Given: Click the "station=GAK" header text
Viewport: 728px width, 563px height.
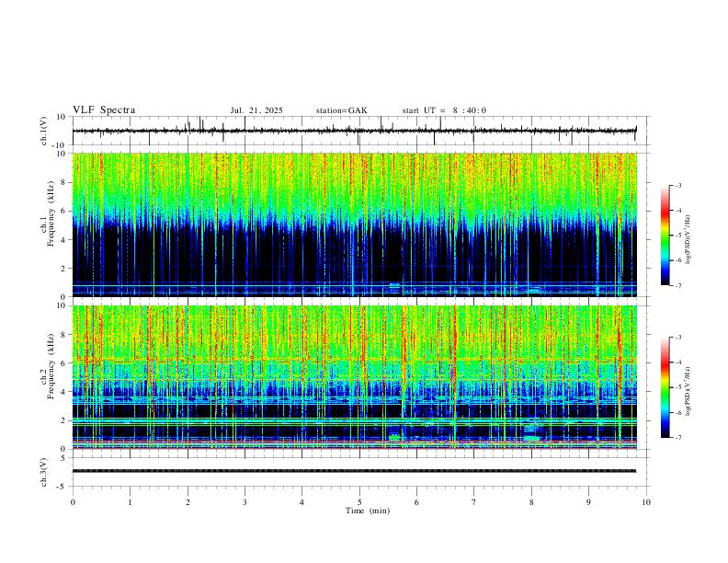Looking at the screenshot, I should coord(341,110).
